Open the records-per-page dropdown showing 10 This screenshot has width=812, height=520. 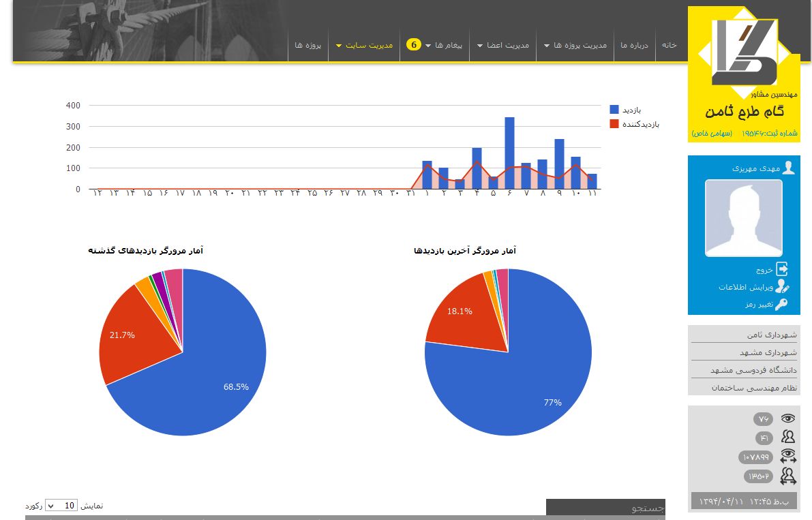click(61, 506)
